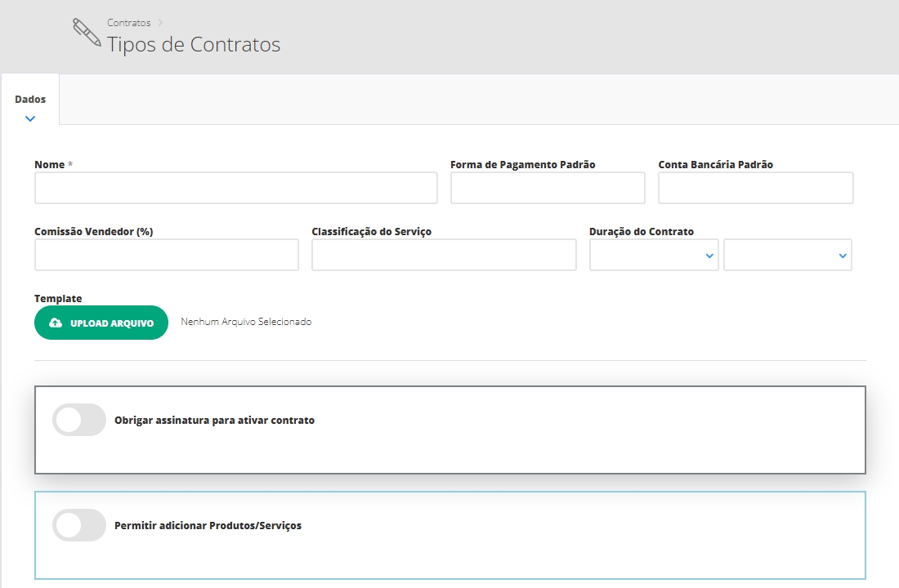Click the Classificação do Serviço field
The width and height of the screenshot is (899, 588).
click(444, 255)
